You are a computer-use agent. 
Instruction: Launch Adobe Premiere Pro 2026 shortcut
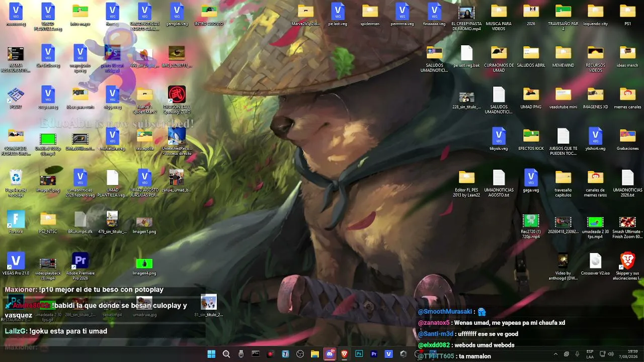tap(80, 265)
